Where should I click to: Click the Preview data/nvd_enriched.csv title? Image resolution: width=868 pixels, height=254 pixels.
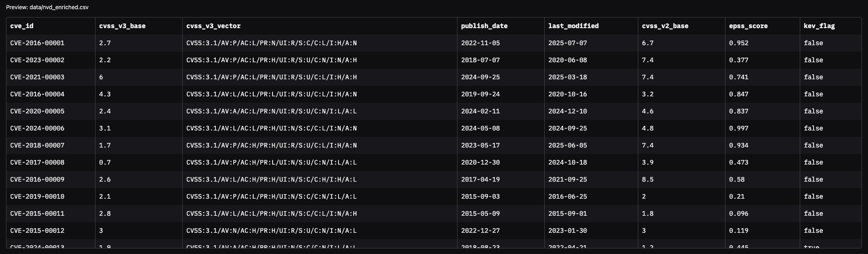47,8
